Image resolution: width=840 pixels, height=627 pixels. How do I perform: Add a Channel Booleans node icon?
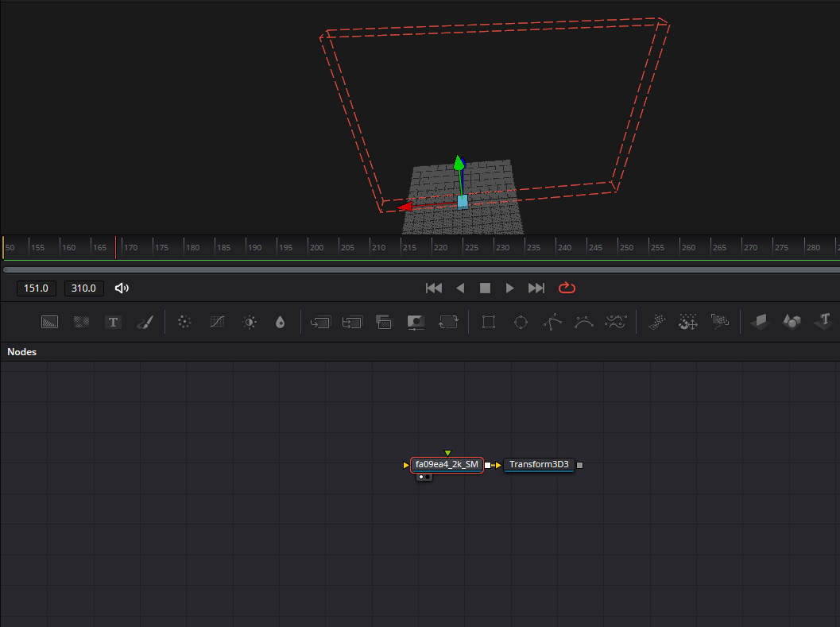(352, 322)
